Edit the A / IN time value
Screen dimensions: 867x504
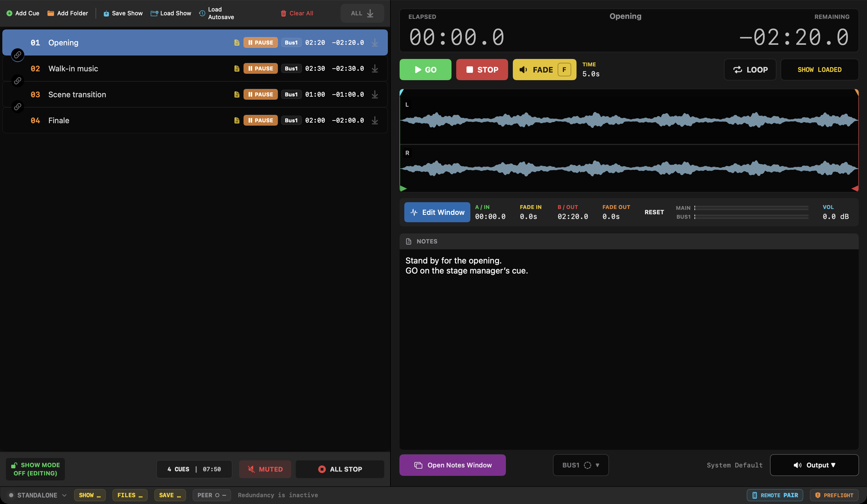tap(490, 217)
